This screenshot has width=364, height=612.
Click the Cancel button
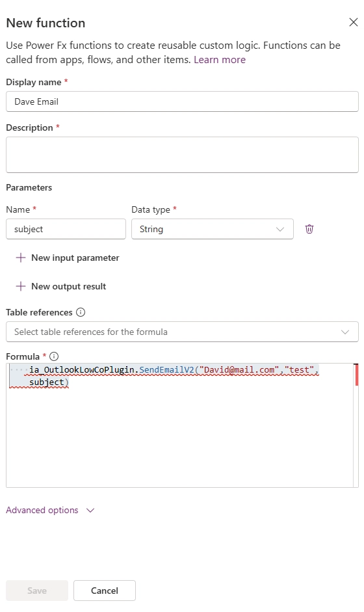[105, 591]
